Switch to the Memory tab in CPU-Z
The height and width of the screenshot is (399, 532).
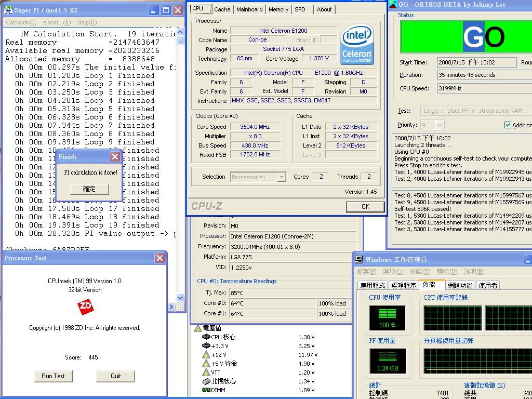(278, 9)
